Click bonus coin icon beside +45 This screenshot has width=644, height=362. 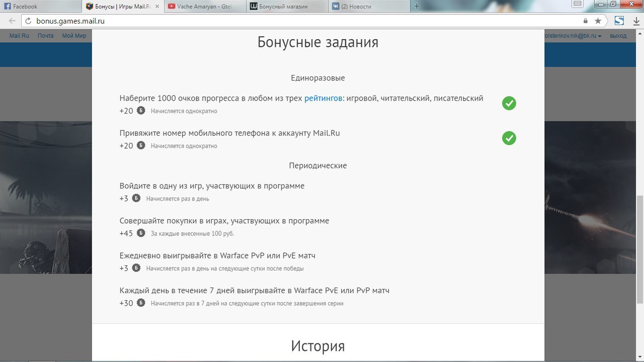(x=141, y=233)
